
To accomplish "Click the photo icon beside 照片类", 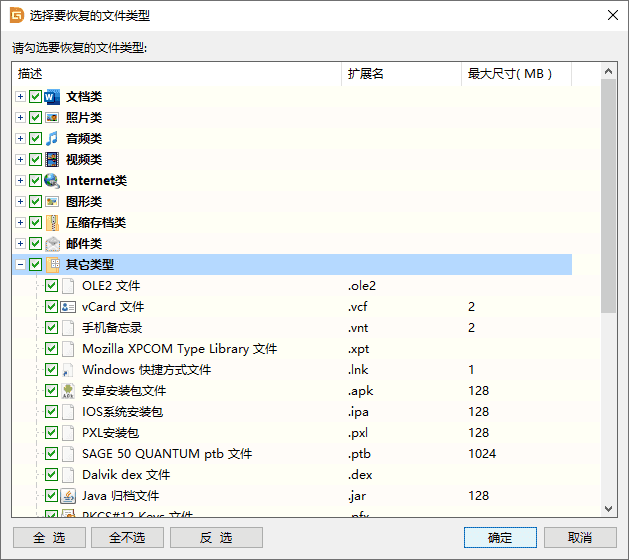I will [x=52, y=118].
